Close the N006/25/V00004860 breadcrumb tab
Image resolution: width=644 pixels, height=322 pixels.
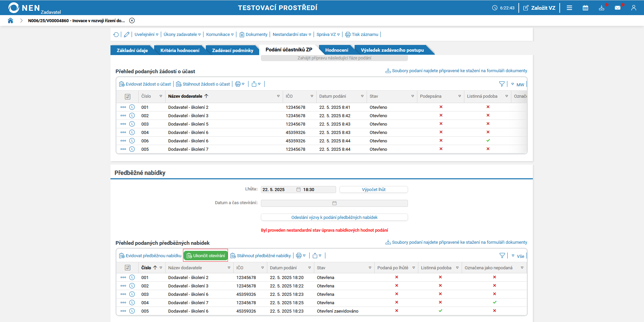click(x=132, y=20)
